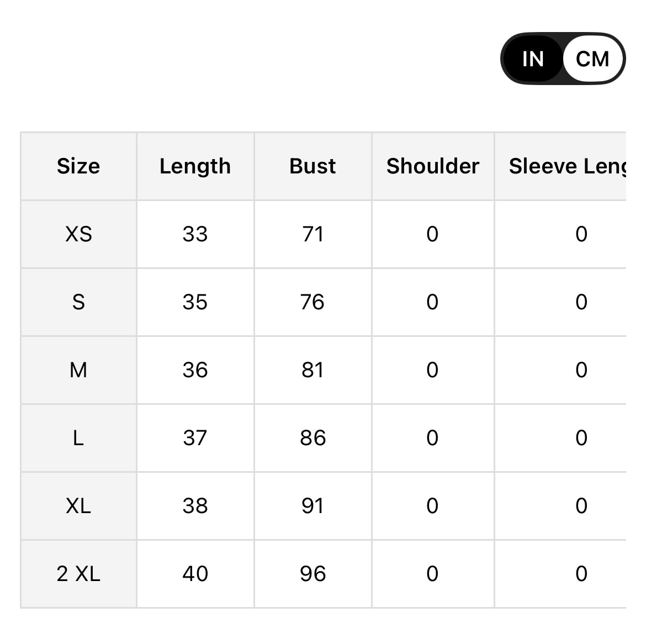Viewport: 646px width, 644px height.
Task: Select the XL bust value 91
Action: click(313, 505)
